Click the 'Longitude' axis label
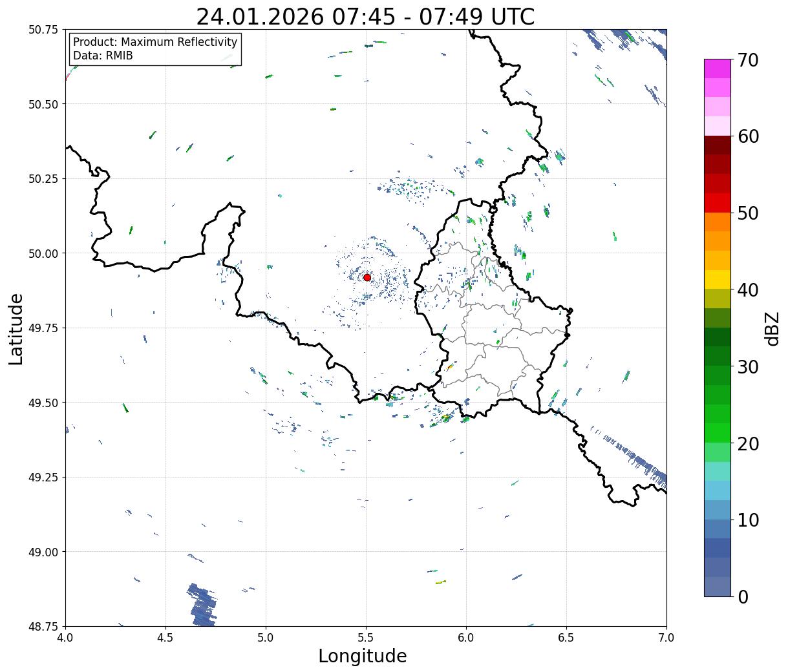Image resolution: width=788 pixels, height=672 pixels. [363, 656]
